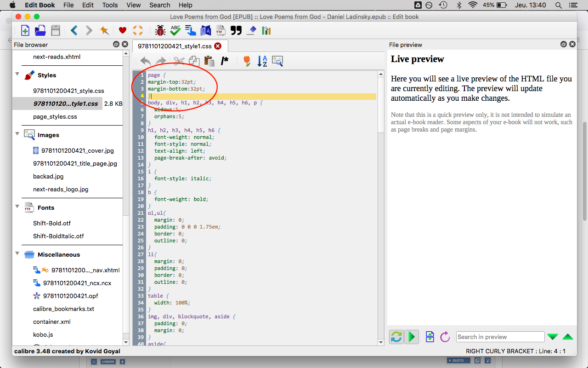Collapse the Miscellaneous section in File browser

click(x=17, y=253)
